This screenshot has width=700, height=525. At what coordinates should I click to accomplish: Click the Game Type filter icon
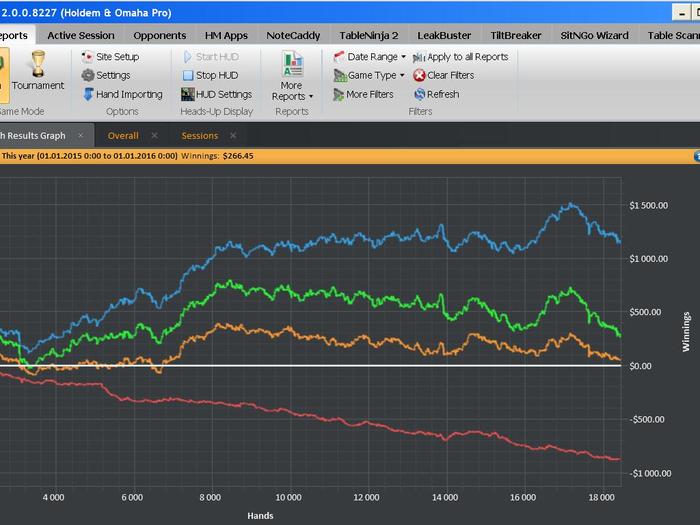(340, 75)
